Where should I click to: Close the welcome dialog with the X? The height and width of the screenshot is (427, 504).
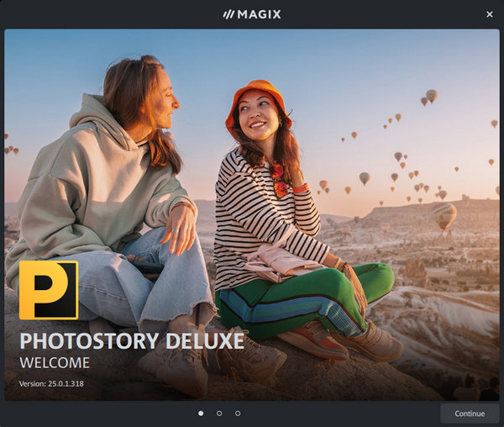click(490, 14)
